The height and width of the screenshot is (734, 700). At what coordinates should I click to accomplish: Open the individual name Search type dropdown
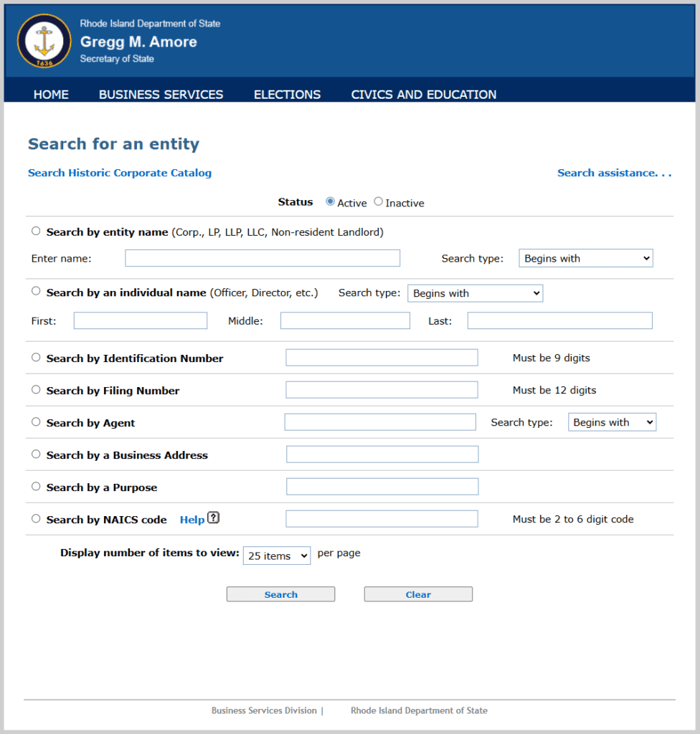[x=475, y=293]
